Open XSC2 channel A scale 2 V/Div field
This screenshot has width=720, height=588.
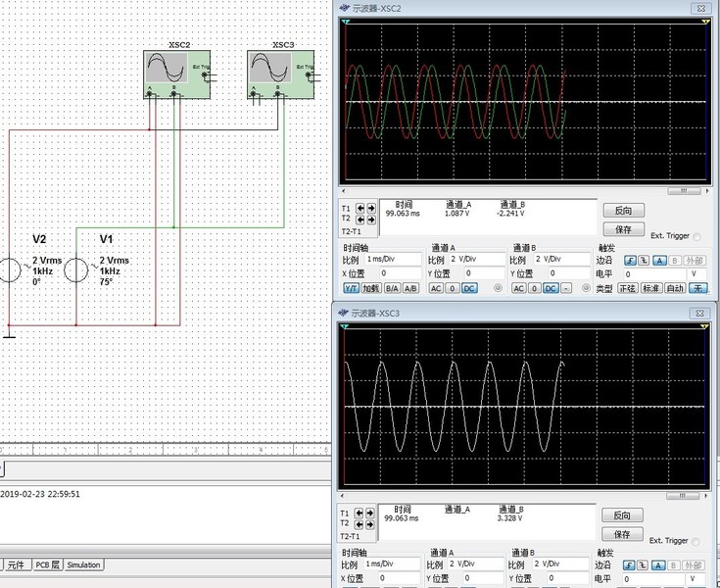[476, 259]
